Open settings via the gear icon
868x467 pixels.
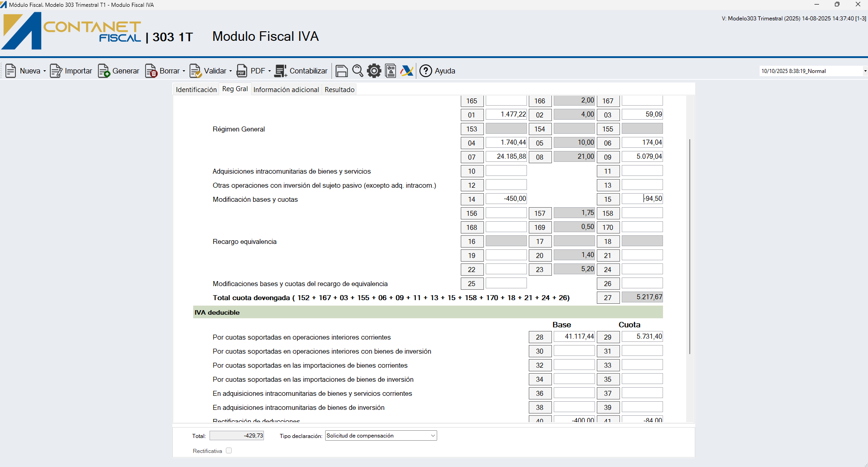coord(374,71)
